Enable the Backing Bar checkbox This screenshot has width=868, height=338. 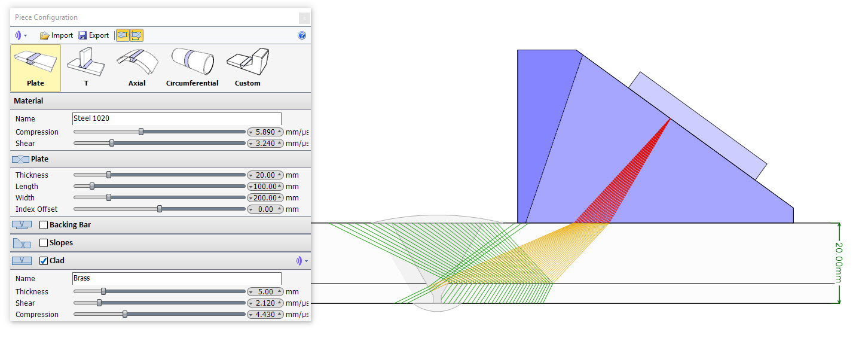coord(44,225)
